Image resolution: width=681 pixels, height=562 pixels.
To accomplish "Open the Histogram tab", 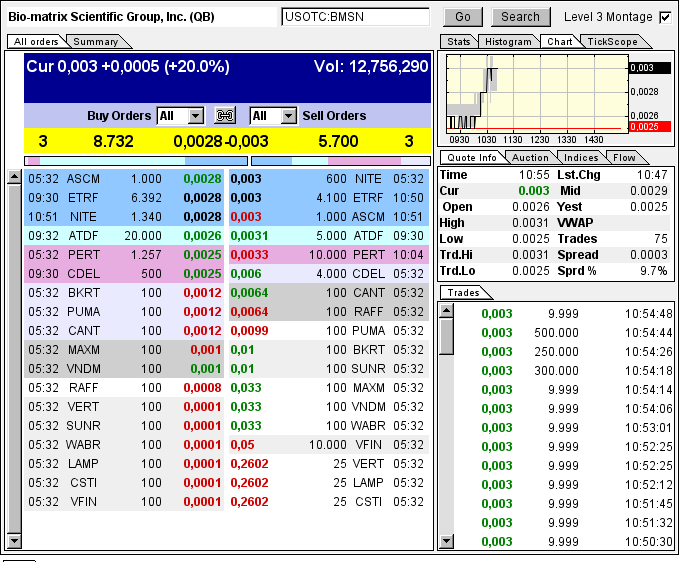I will pos(508,42).
